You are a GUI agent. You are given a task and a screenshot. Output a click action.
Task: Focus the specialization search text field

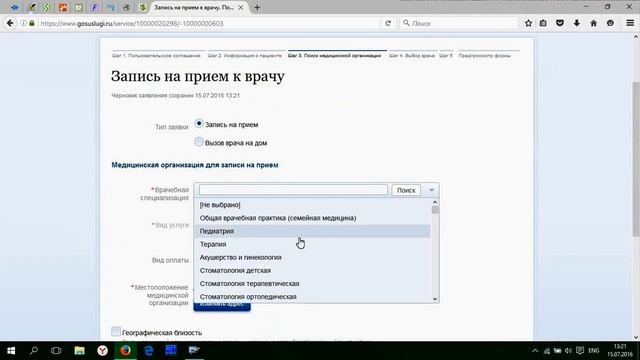point(293,190)
